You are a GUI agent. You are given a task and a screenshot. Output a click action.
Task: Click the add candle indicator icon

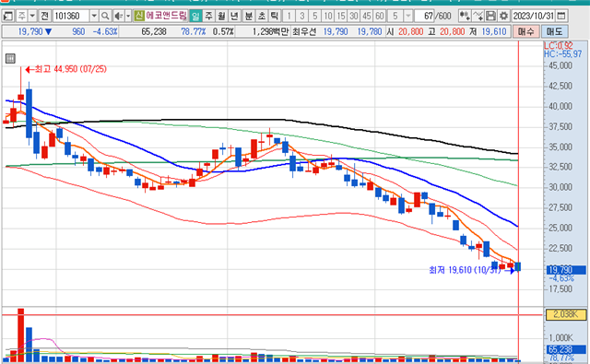(x=465, y=16)
